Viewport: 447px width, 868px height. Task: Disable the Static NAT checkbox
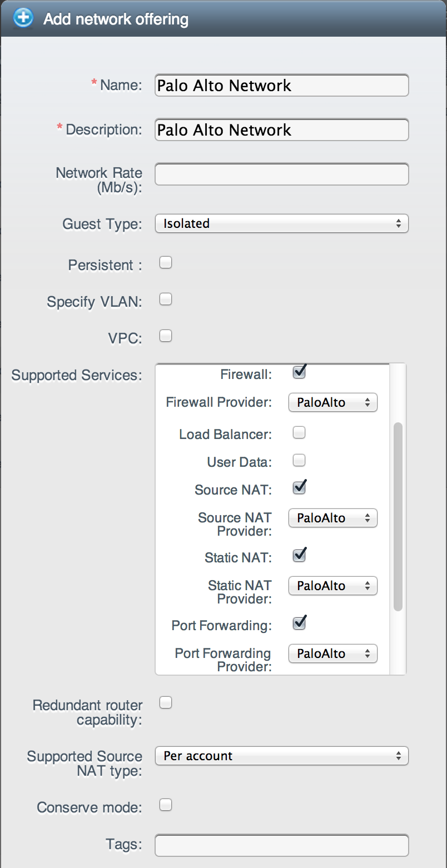click(x=299, y=555)
